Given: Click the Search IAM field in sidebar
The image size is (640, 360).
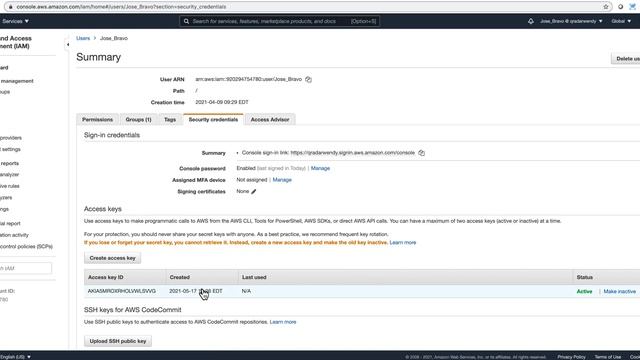Looking at the screenshot, I should tap(25, 268).
